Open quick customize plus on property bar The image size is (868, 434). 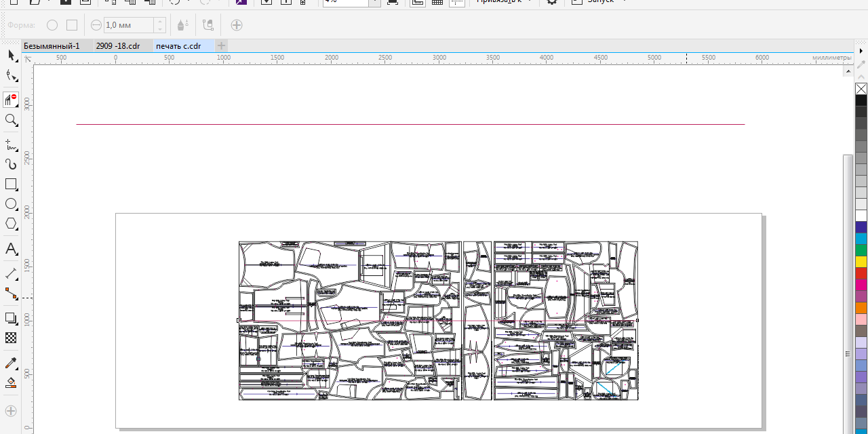coord(236,25)
